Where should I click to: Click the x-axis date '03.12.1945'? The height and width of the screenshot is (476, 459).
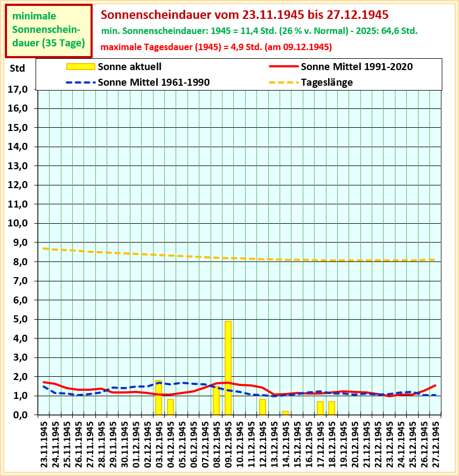(159, 444)
